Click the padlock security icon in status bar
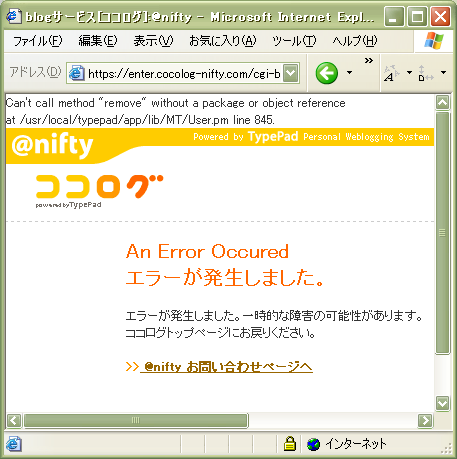 (x=290, y=444)
